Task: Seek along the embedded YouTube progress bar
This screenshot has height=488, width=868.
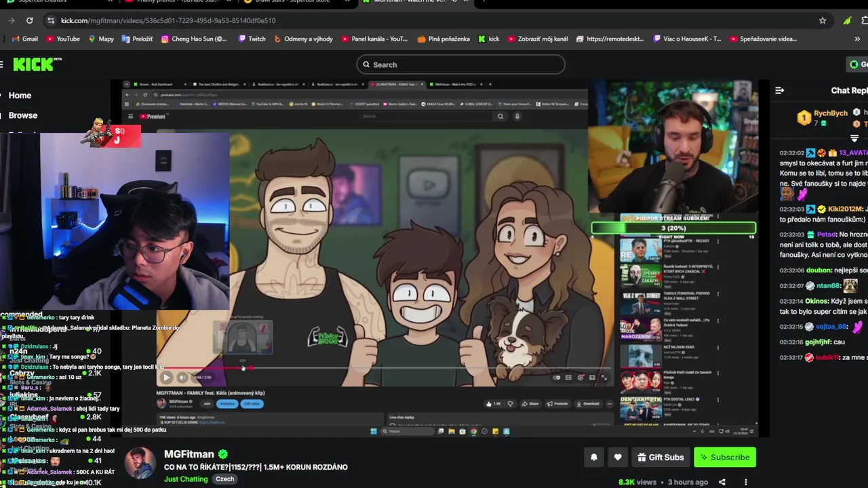Action: (385, 368)
